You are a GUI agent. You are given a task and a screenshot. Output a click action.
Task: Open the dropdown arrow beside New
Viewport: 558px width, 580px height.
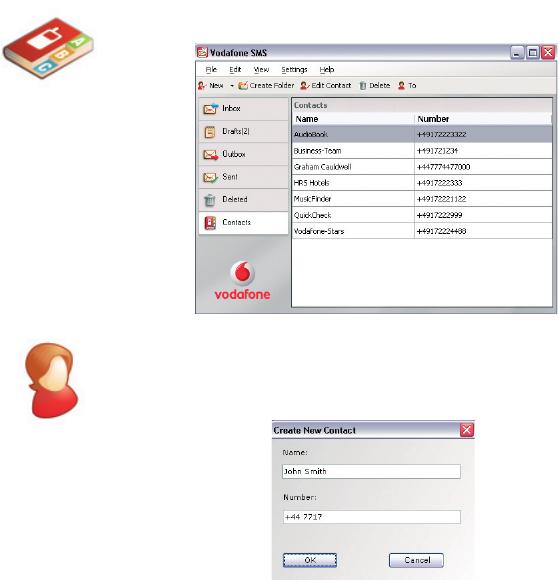pyautogui.click(x=232, y=86)
